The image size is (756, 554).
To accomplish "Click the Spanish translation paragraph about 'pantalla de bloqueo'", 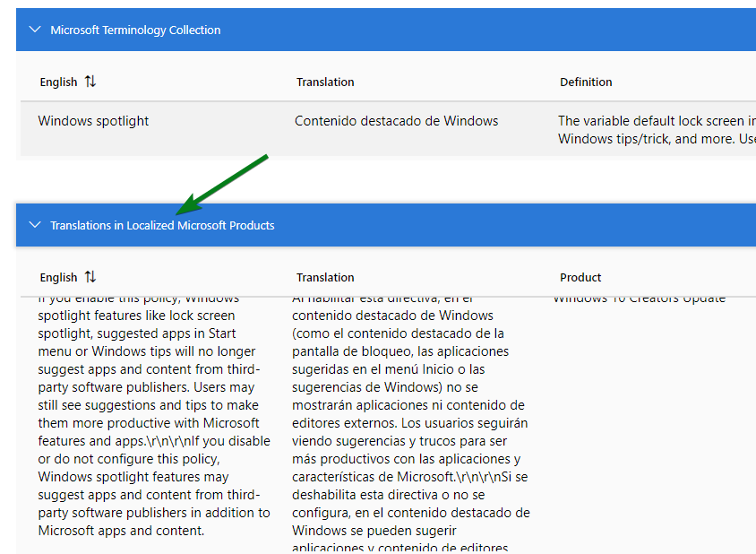I will pyautogui.click(x=411, y=424).
